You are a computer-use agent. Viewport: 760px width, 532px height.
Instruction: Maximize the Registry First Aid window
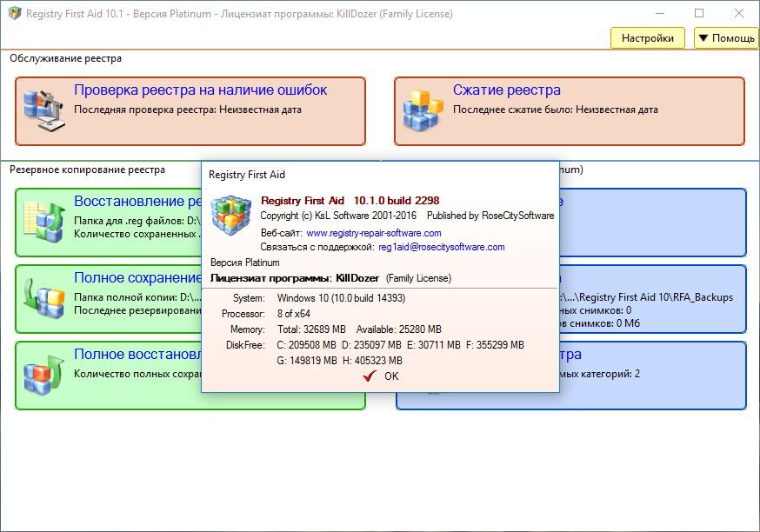click(x=699, y=13)
